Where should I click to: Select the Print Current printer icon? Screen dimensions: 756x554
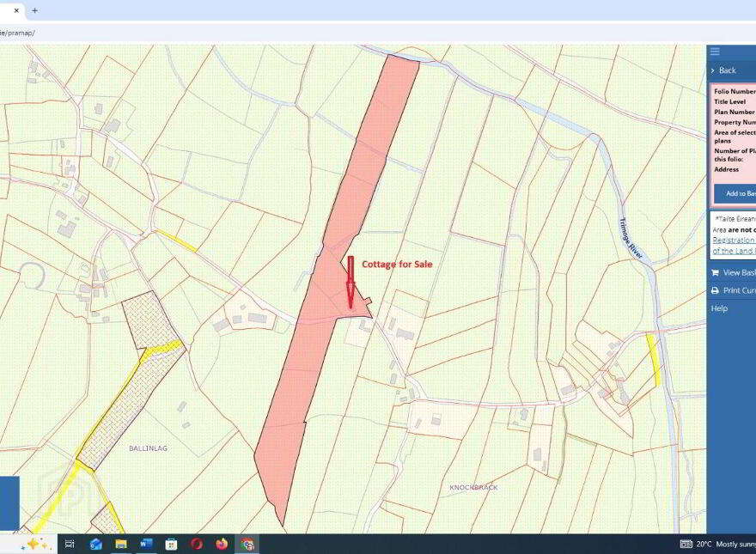click(x=715, y=290)
